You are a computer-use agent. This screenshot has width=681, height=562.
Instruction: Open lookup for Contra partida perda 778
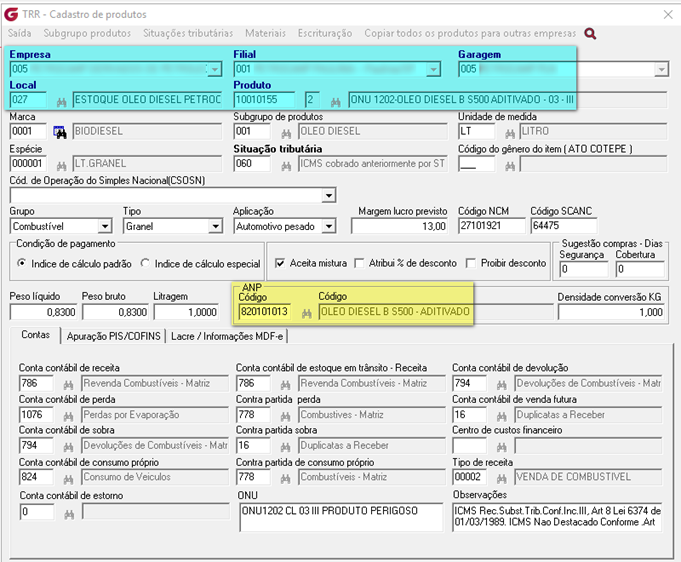pos(285,417)
